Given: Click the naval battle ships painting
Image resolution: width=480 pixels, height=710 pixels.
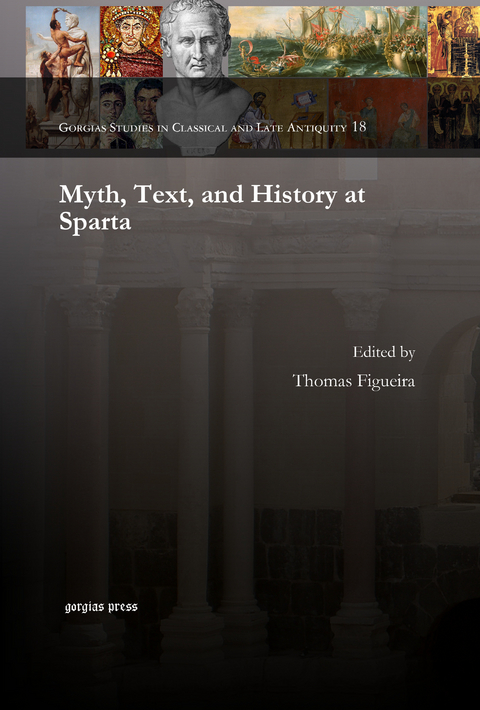Looking at the screenshot, I should [x=327, y=41].
